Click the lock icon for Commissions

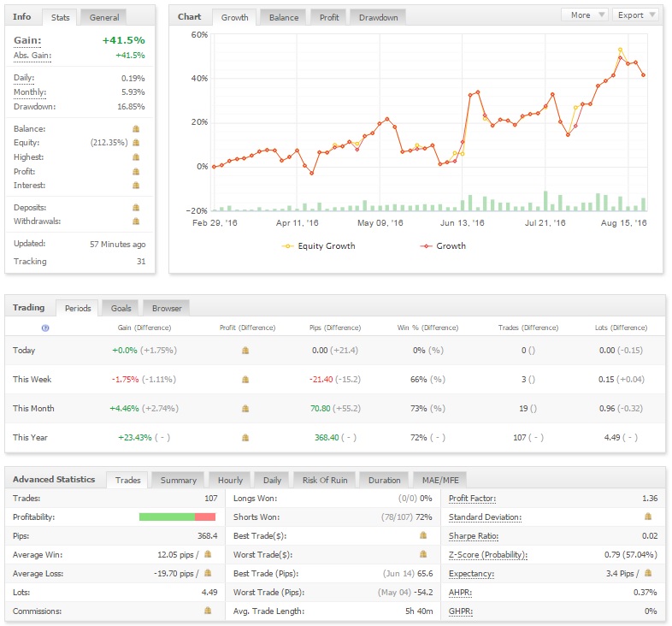(x=208, y=610)
